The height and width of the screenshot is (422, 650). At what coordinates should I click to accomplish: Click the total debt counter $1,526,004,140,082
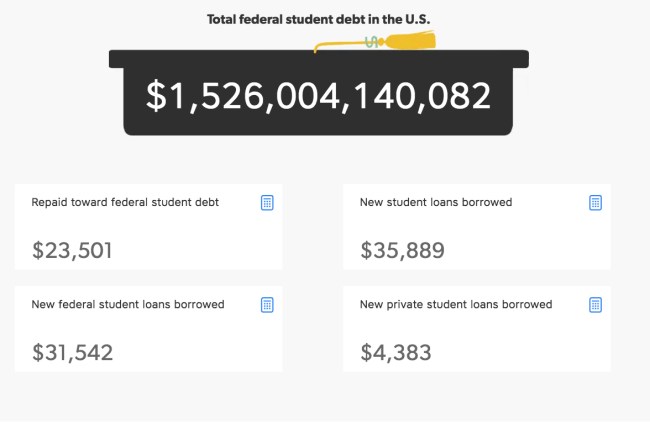click(319, 96)
